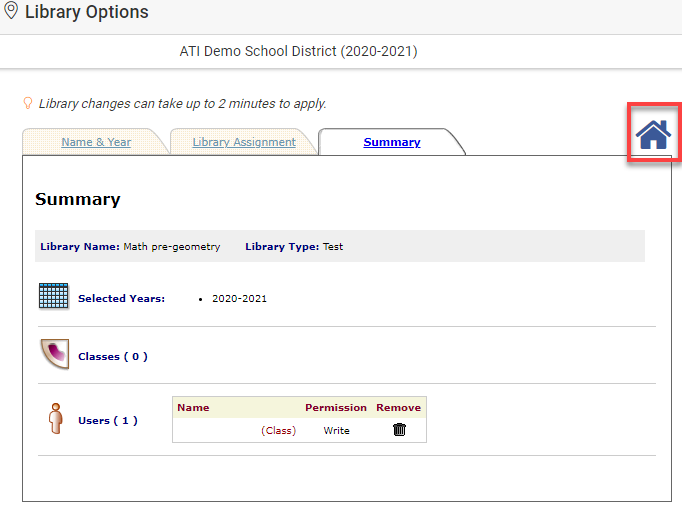Click the Library Options location pin icon
This screenshot has height=505, width=682.
(11, 12)
